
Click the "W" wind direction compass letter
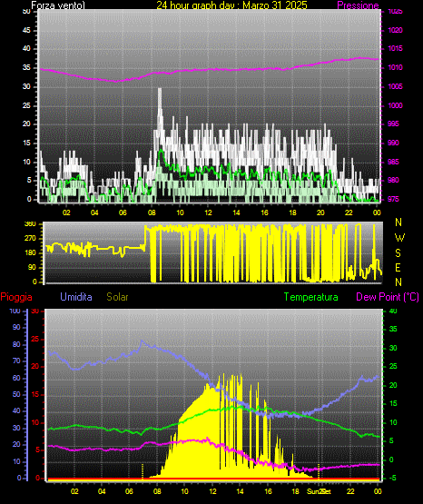coord(399,238)
